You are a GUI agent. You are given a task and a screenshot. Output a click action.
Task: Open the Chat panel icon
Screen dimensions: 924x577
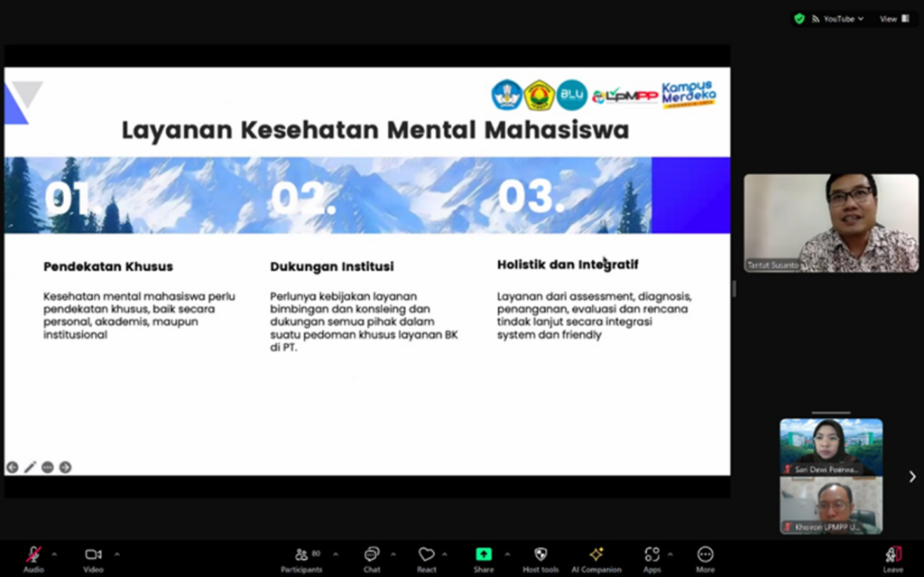[372, 554]
